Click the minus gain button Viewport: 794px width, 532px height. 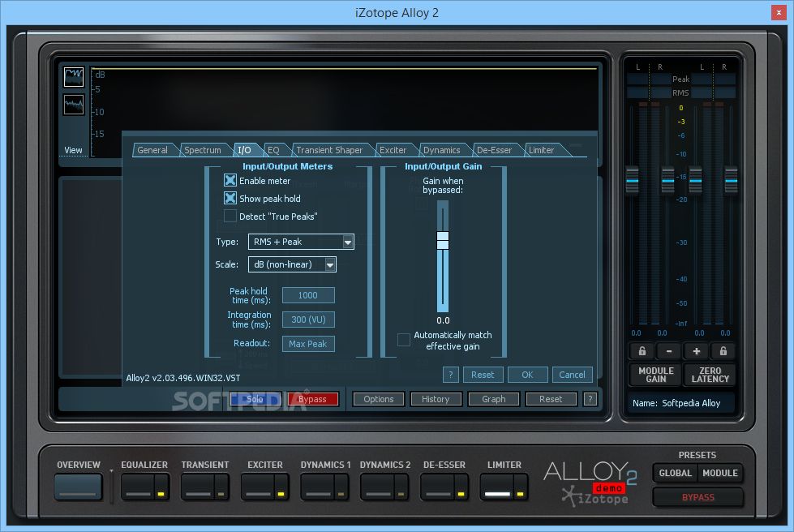pyautogui.click(x=669, y=351)
